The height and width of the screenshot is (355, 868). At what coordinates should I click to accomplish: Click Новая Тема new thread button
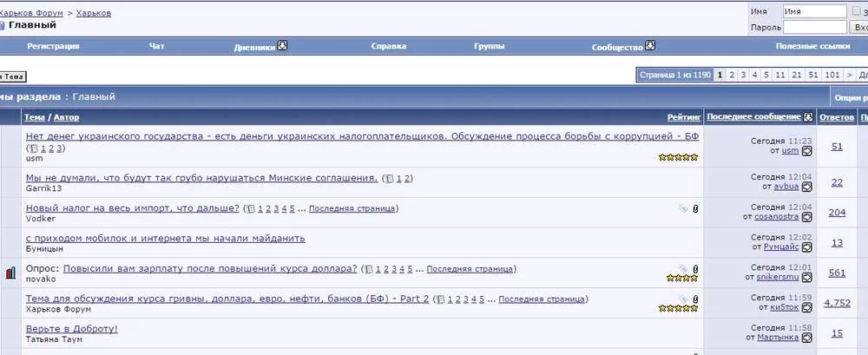[x=12, y=77]
